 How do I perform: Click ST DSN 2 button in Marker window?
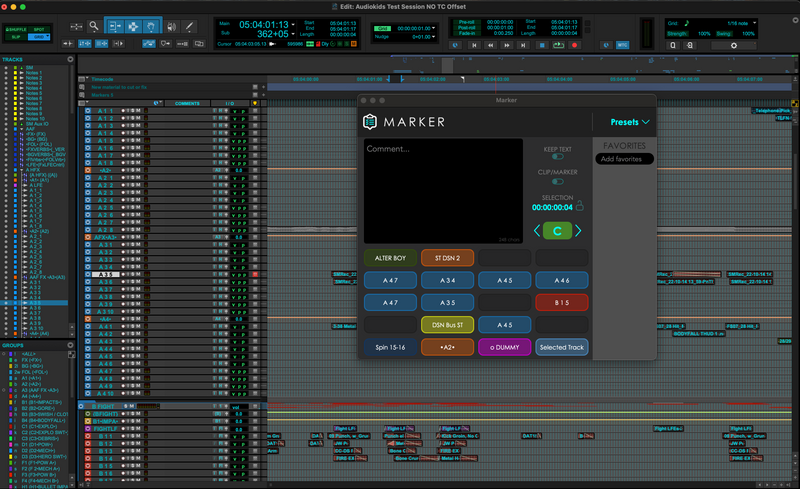coord(447,258)
